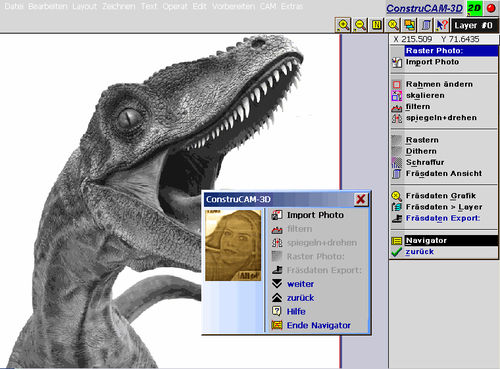
Task: Click weiter in the navigator dialog
Action: pos(300,284)
